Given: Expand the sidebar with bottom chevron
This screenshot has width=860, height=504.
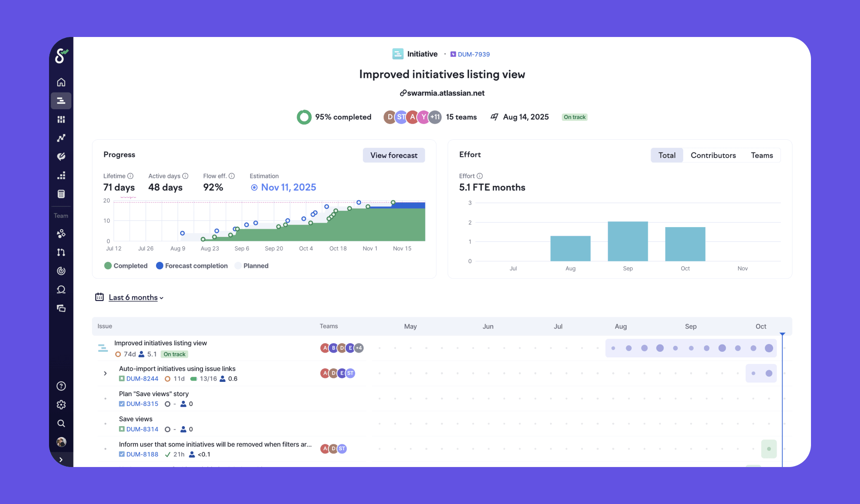Looking at the screenshot, I should coord(61,460).
